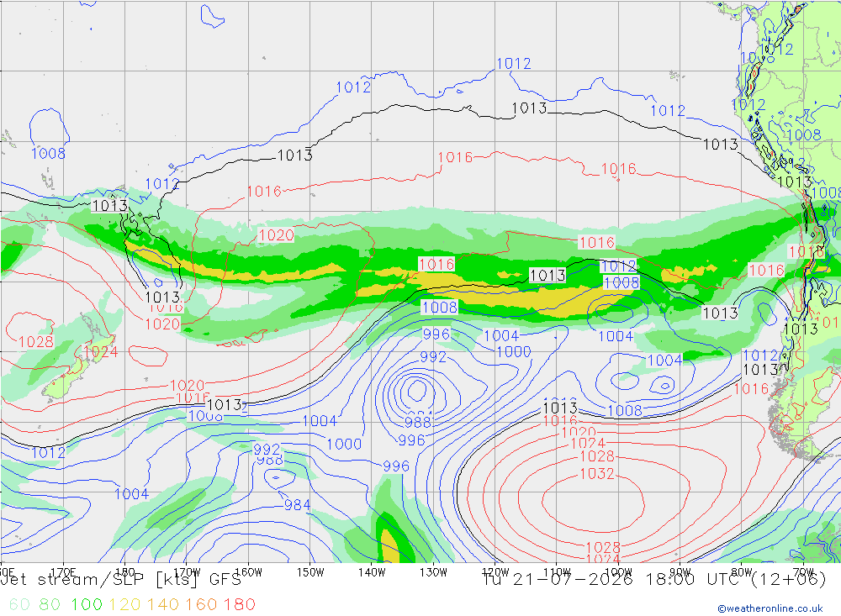Click the blue 1008 label at left
Screen dimensions: 841x616
click(x=48, y=153)
